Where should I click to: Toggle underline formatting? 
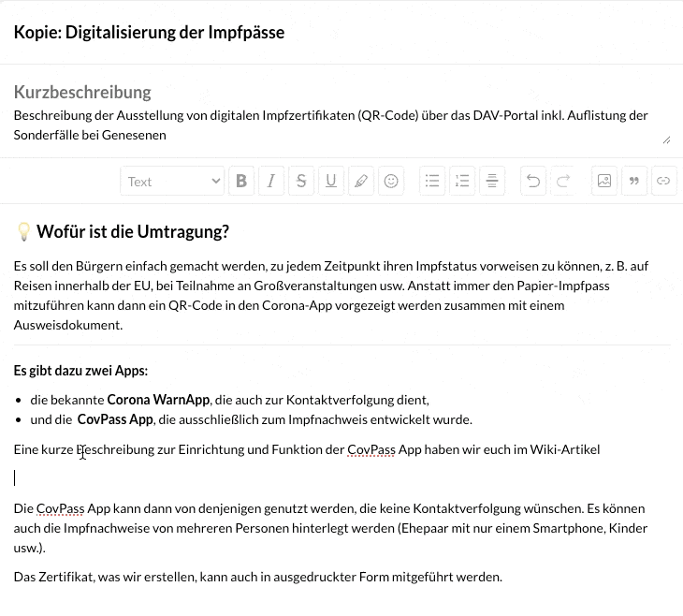[x=331, y=182]
